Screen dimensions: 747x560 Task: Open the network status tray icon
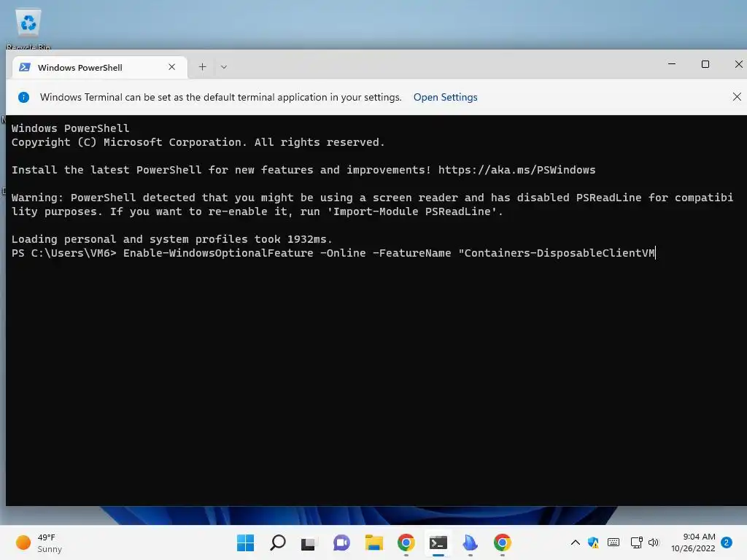(636, 542)
